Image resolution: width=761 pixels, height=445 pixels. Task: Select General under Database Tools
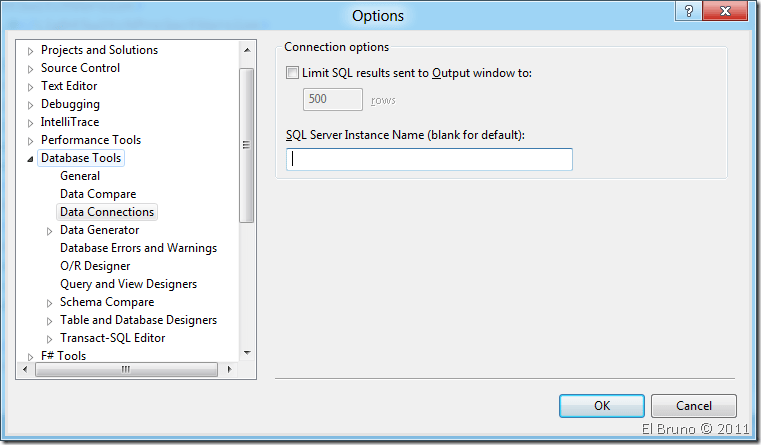pos(80,176)
